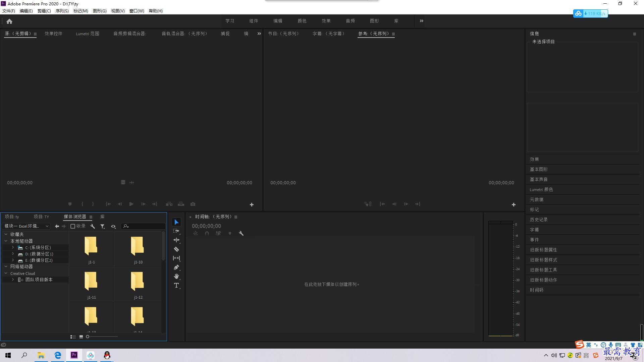Enable the 收录 ingest checkbox

pos(72,226)
